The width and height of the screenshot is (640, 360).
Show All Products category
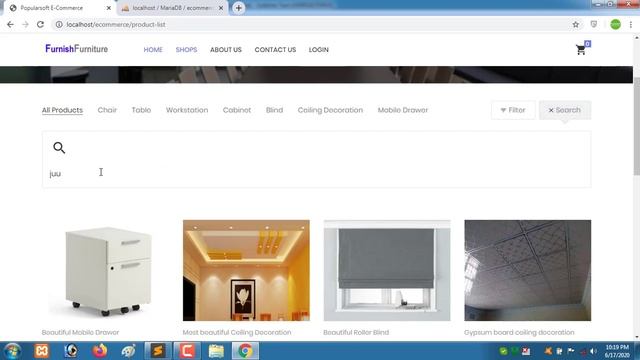point(62,110)
